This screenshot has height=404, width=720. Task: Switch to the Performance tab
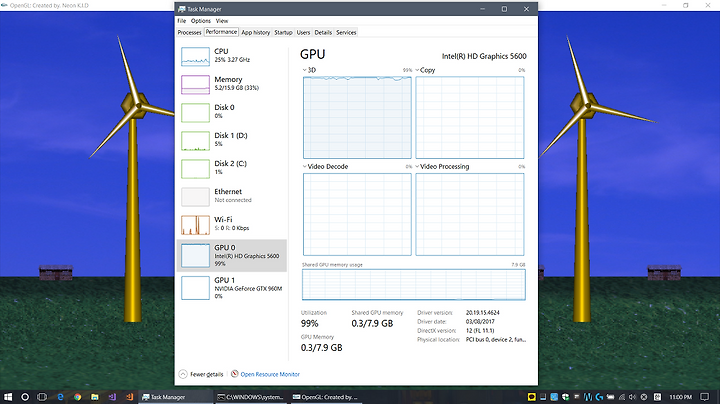221,32
